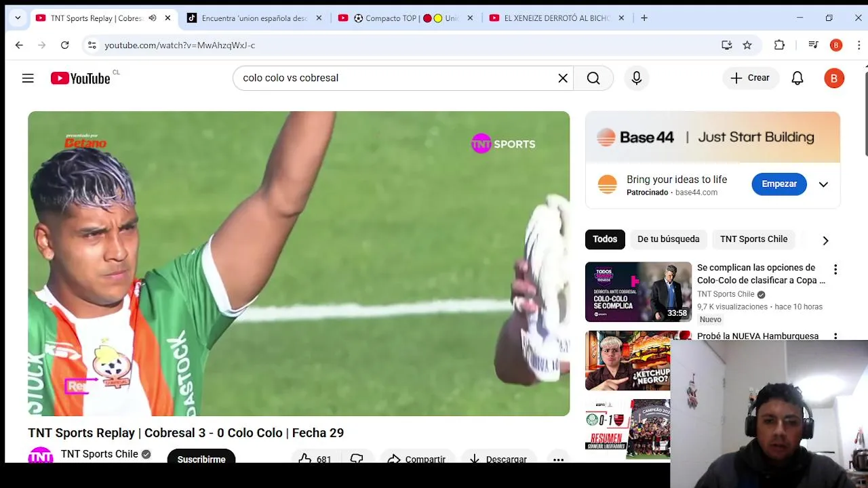Select the Todos filter chip
868x488 pixels.
(605, 239)
